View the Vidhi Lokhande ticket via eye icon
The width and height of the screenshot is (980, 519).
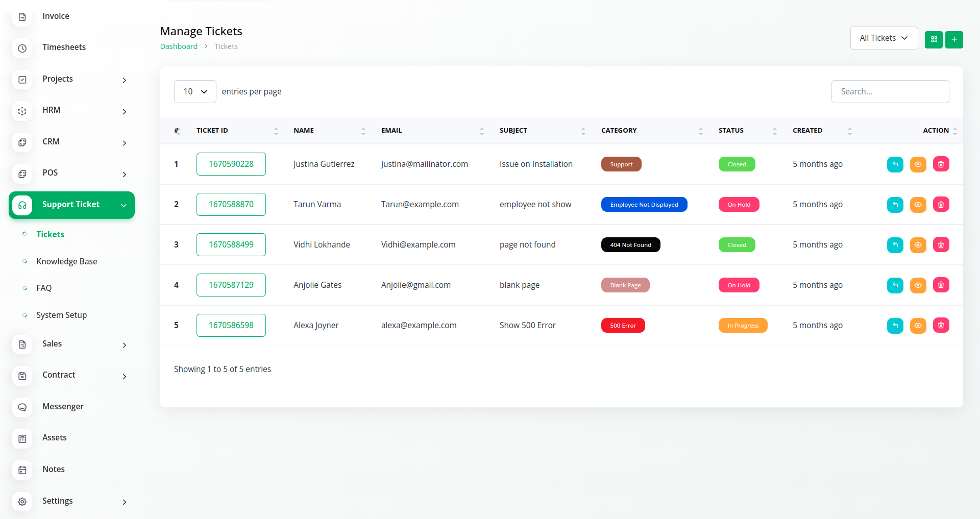(x=918, y=245)
